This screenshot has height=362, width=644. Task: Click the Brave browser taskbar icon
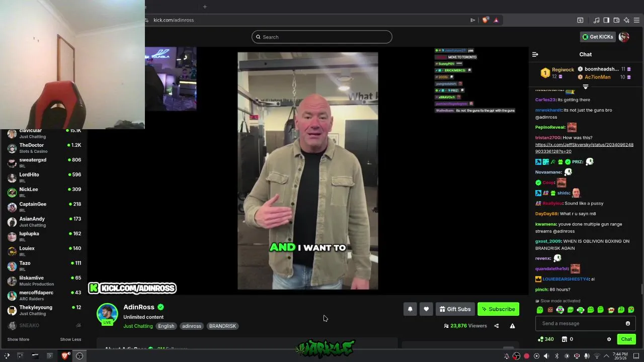[x=65, y=356]
